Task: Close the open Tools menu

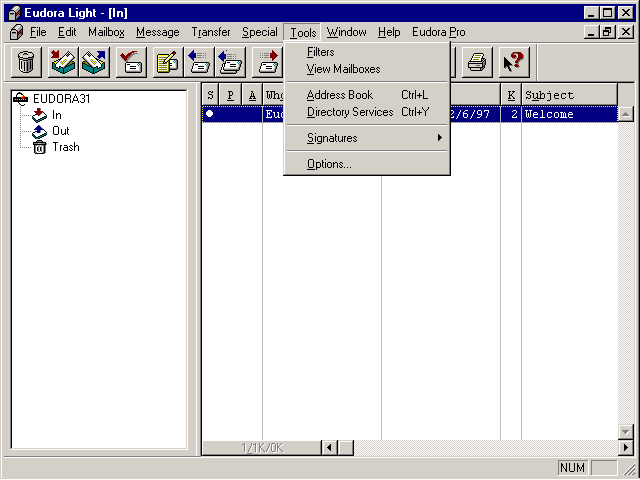Action: tap(303, 32)
